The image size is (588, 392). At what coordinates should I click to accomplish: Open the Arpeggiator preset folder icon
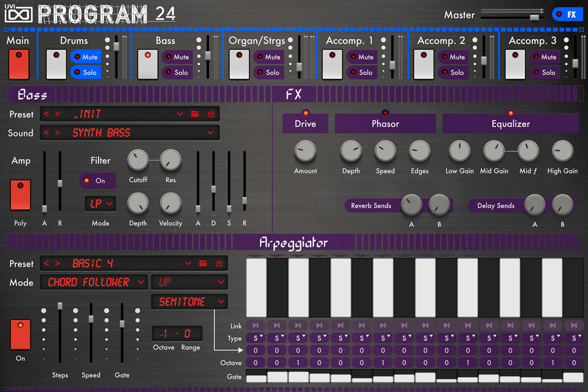[203, 263]
